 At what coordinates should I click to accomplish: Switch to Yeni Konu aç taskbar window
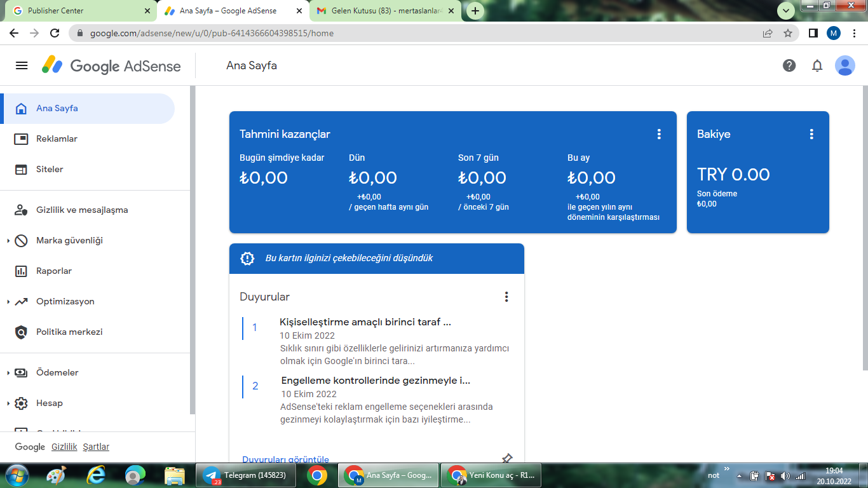click(x=491, y=475)
